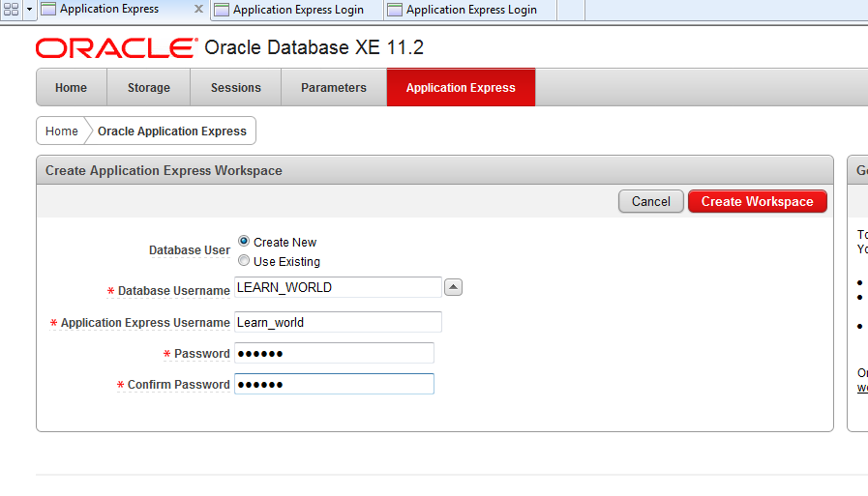
Task: Select the Home navigation tab
Action: (x=71, y=88)
